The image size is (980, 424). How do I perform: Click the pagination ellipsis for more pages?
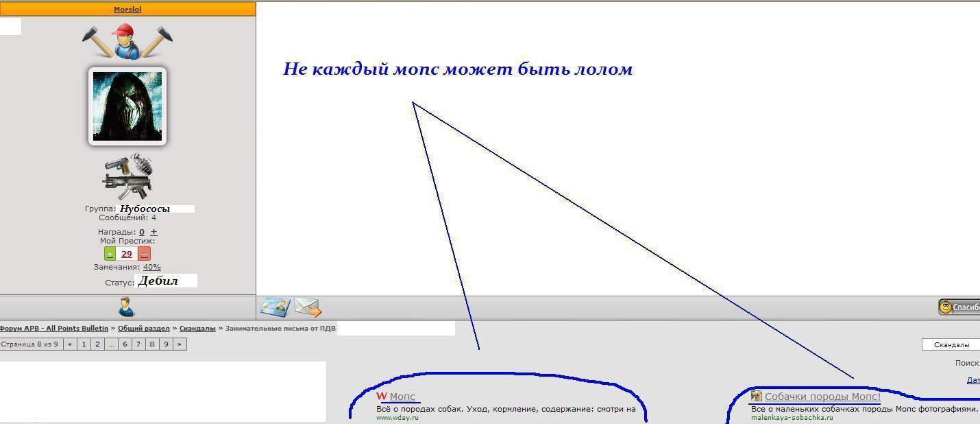pyautogui.click(x=111, y=344)
